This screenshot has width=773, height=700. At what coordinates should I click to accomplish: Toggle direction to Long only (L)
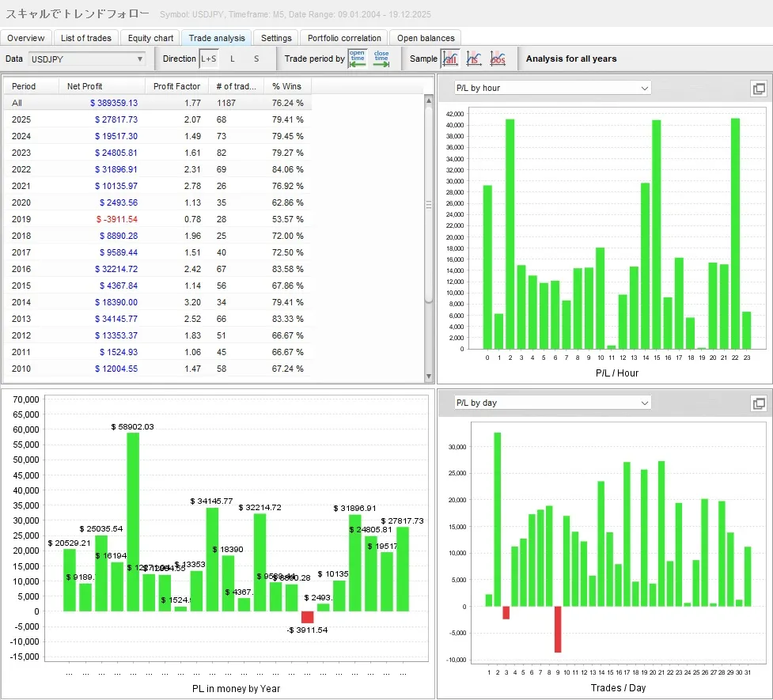point(233,59)
